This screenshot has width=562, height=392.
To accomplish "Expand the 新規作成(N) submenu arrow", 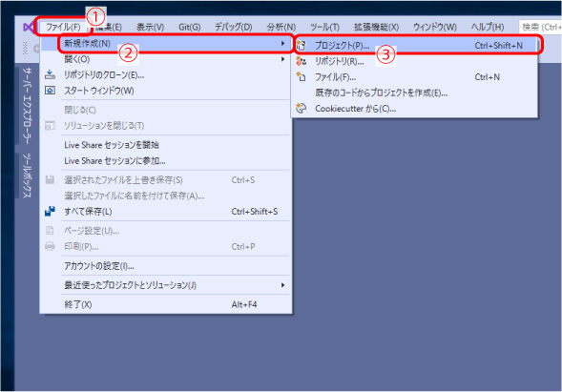I will point(282,43).
